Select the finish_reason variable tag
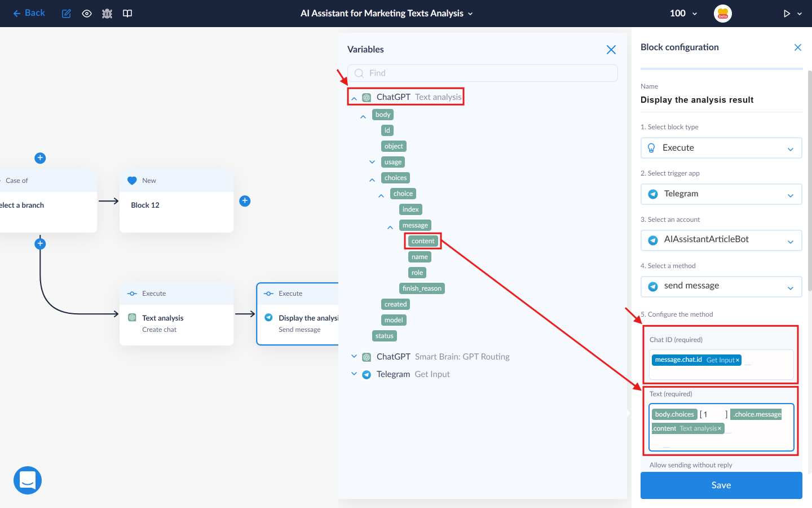Image resolution: width=812 pixels, height=508 pixels. [422, 288]
